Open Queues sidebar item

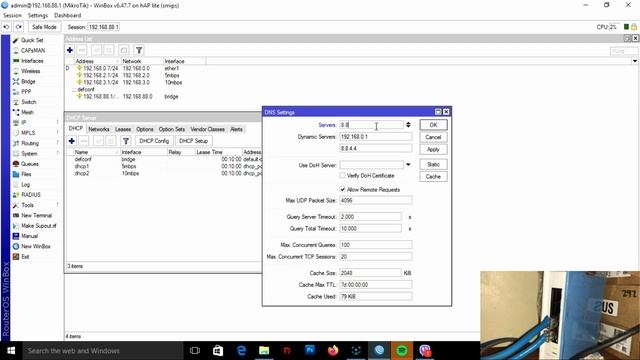coord(29,164)
